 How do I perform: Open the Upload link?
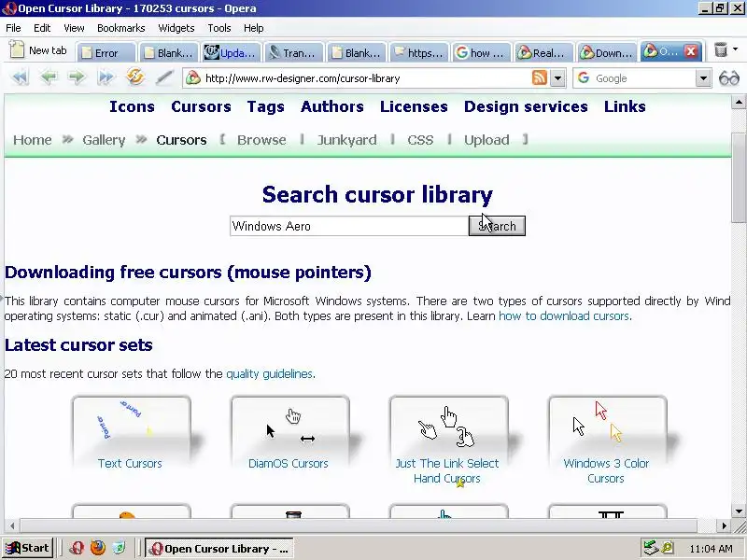[486, 141]
